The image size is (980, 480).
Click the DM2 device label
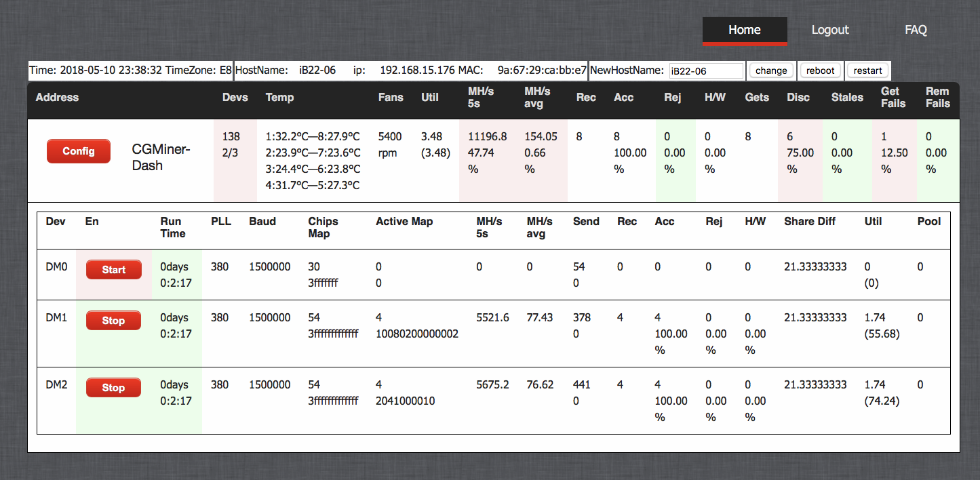pyautogui.click(x=56, y=384)
